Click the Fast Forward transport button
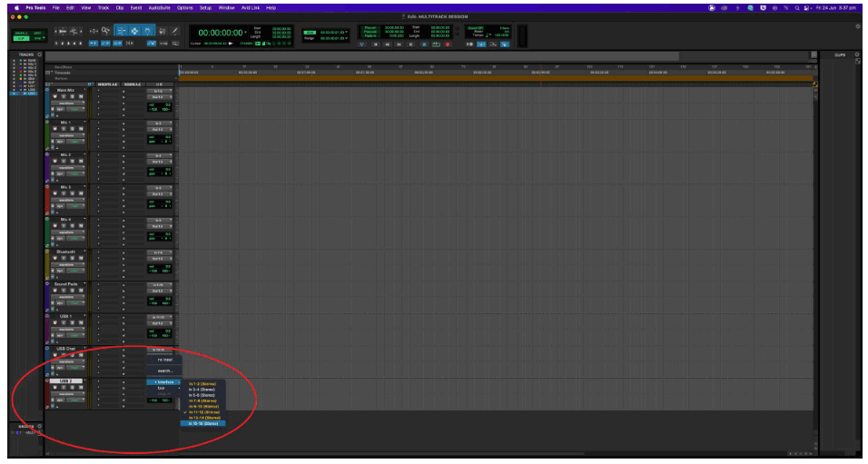 pyautogui.click(x=399, y=44)
